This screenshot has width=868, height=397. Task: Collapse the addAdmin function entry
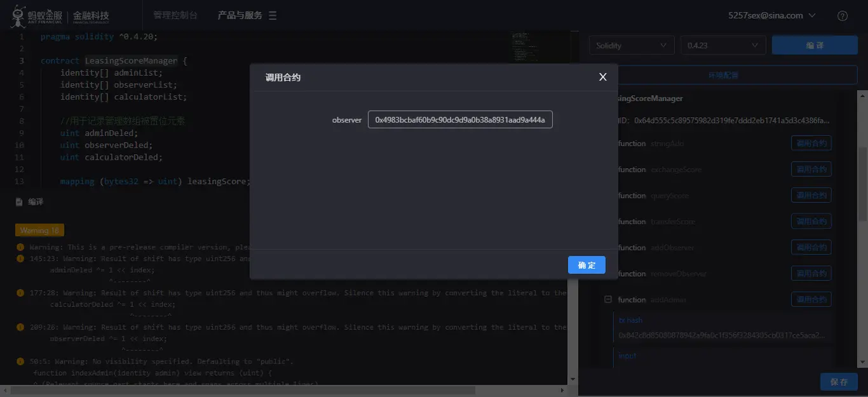pyautogui.click(x=608, y=300)
